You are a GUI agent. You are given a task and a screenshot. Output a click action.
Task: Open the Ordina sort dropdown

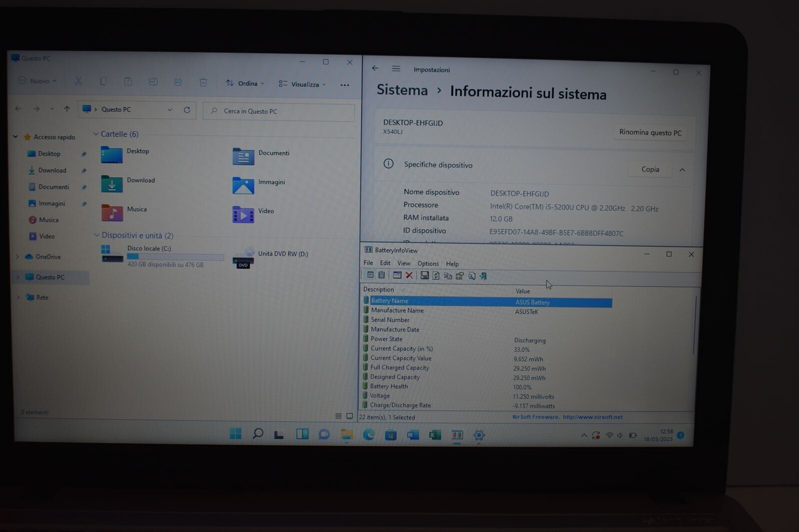[245, 83]
